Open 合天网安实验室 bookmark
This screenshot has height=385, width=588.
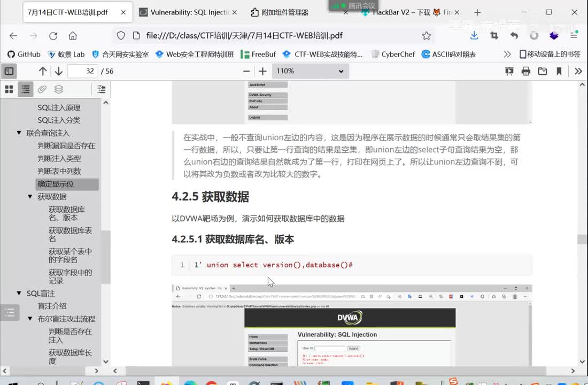pos(120,55)
